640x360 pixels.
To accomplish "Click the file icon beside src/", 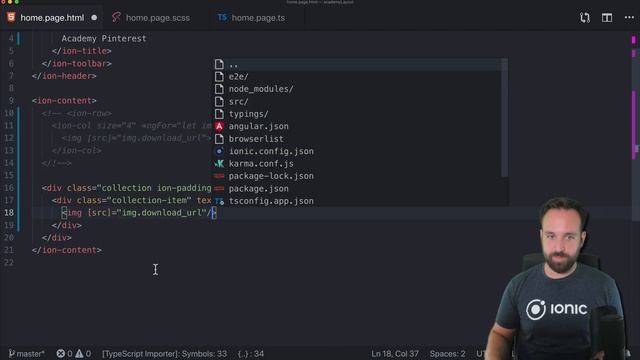I will pyautogui.click(x=219, y=102).
